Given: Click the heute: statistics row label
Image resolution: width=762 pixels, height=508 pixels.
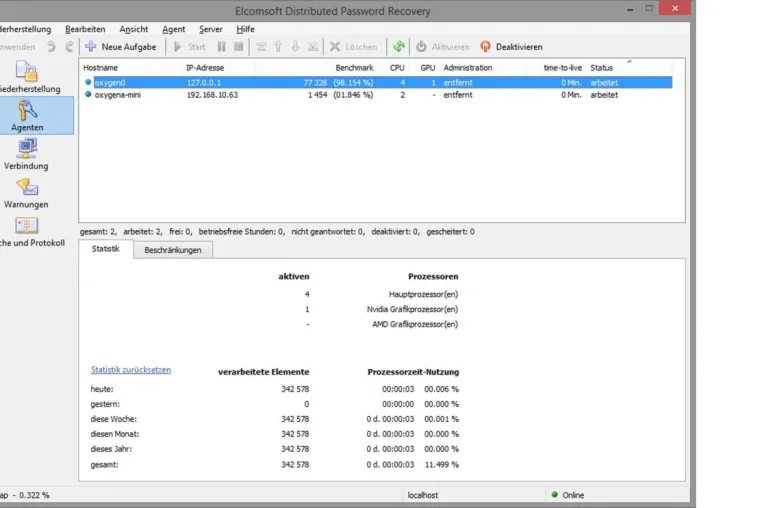Looking at the screenshot, I should pyautogui.click(x=102, y=389).
